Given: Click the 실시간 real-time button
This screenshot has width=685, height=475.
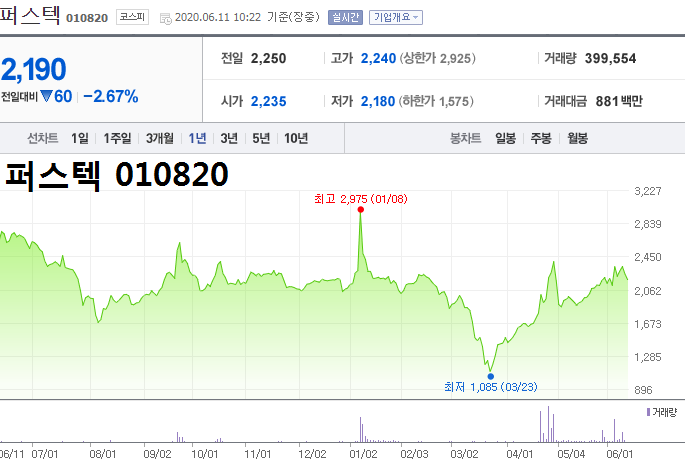Looking at the screenshot, I should click(x=345, y=17).
